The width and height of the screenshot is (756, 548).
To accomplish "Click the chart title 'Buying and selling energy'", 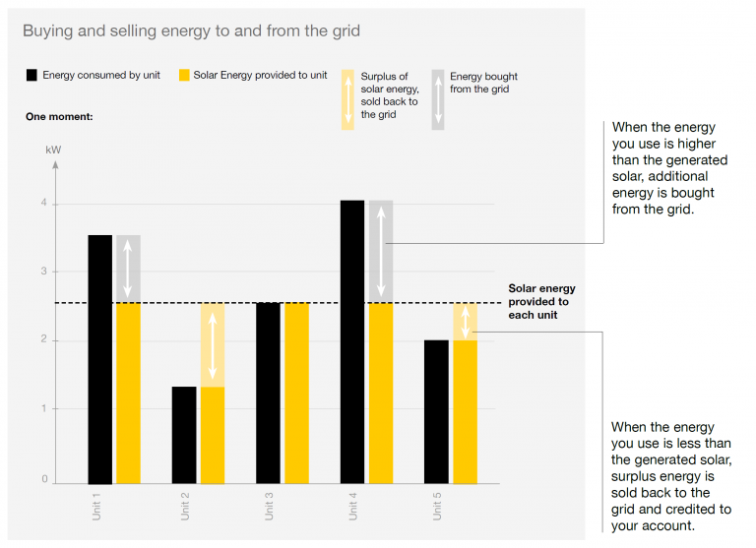I will (x=191, y=30).
